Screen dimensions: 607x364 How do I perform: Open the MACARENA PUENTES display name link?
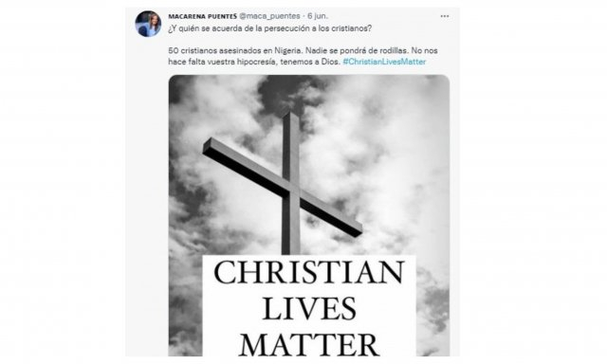click(202, 16)
